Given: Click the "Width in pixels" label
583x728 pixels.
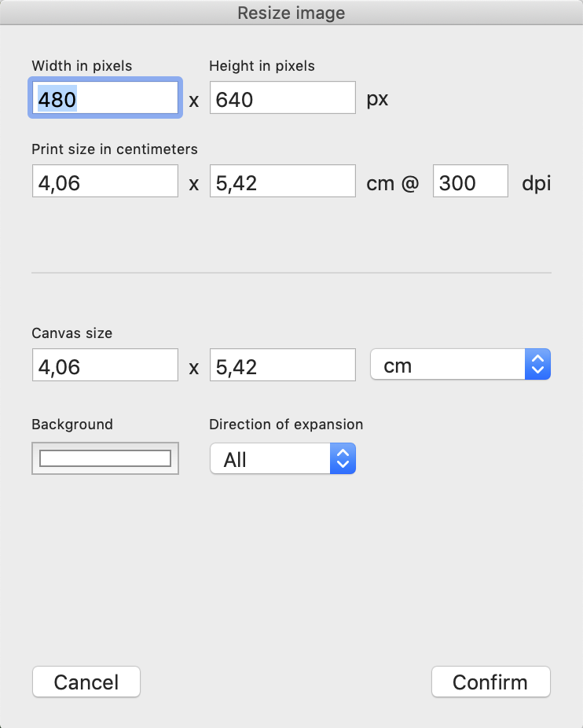Looking at the screenshot, I should (82, 66).
